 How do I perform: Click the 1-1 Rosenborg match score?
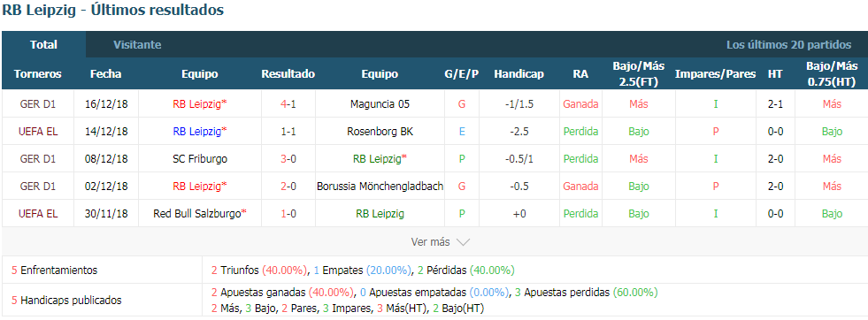click(288, 132)
